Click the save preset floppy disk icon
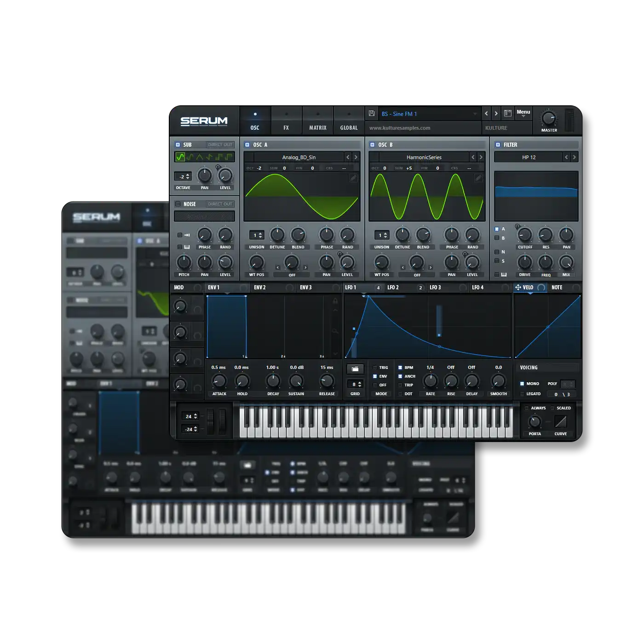 point(372,114)
